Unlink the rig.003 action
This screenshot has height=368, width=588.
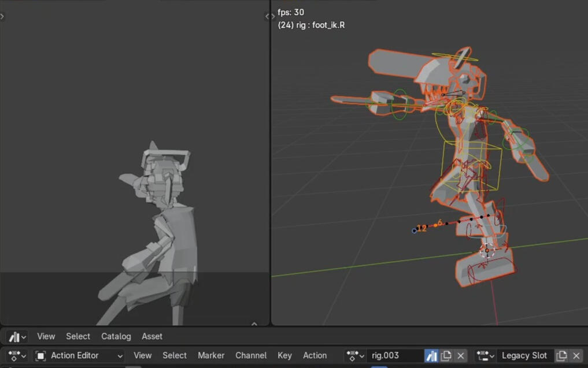[461, 355]
